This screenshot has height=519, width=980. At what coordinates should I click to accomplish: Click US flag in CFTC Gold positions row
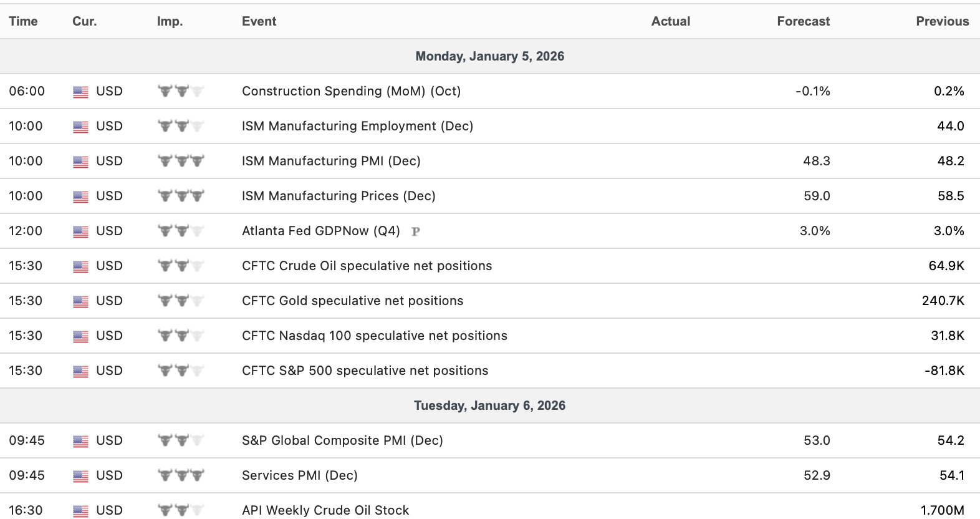[80, 301]
